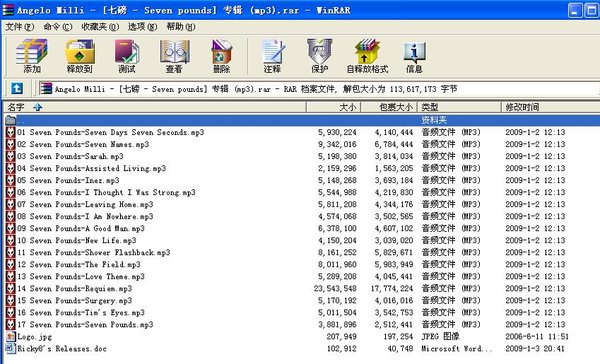Click the sort arrow in 名字 header
The width and height of the screenshot is (600, 364).
point(38,108)
